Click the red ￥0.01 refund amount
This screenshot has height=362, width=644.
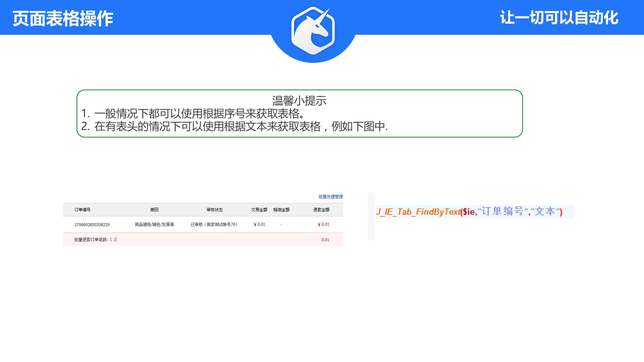323,224
